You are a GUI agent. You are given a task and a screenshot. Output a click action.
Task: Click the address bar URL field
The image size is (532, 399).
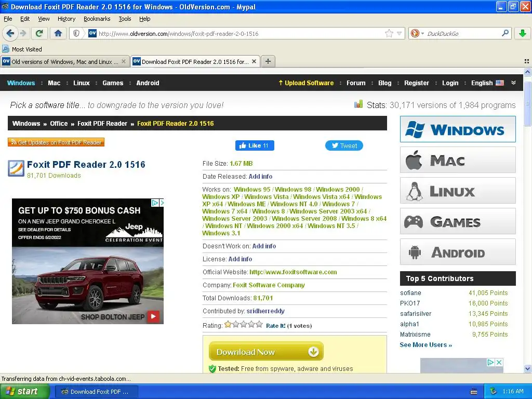click(237, 33)
